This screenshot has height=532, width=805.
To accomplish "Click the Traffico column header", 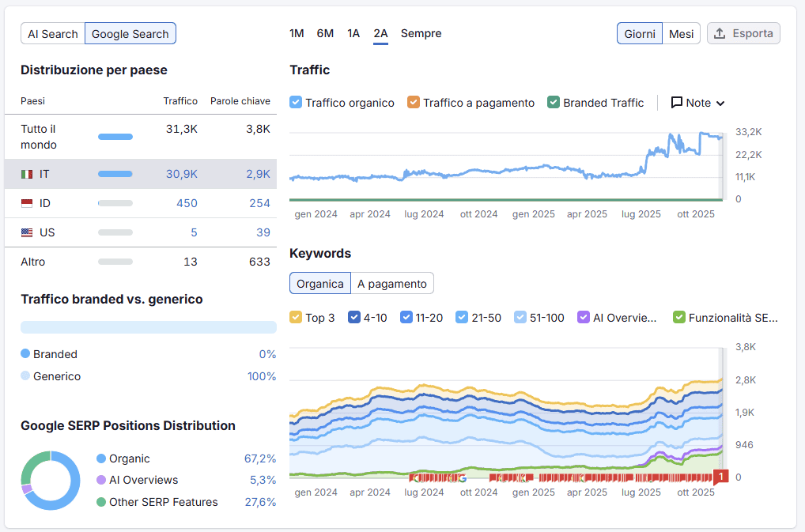I will pyautogui.click(x=180, y=101).
